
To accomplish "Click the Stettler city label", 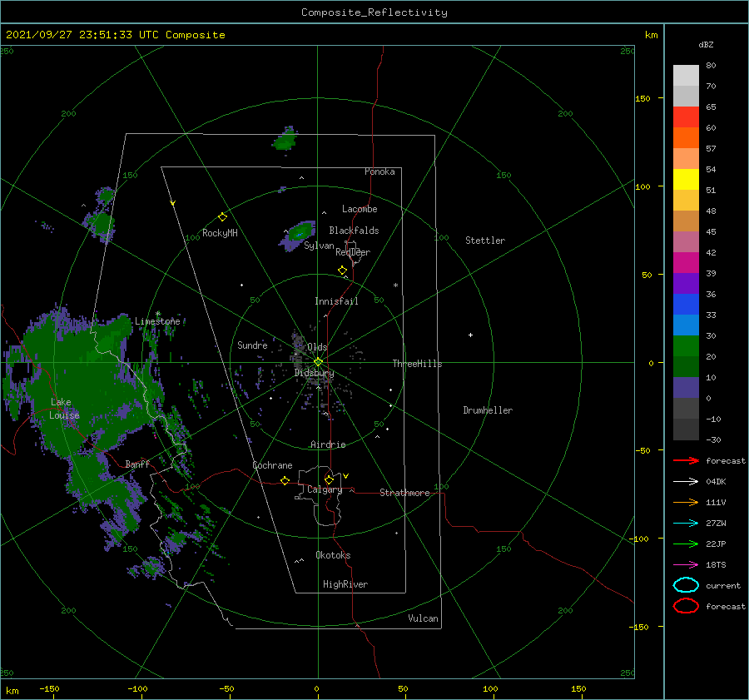I will click(485, 241).
